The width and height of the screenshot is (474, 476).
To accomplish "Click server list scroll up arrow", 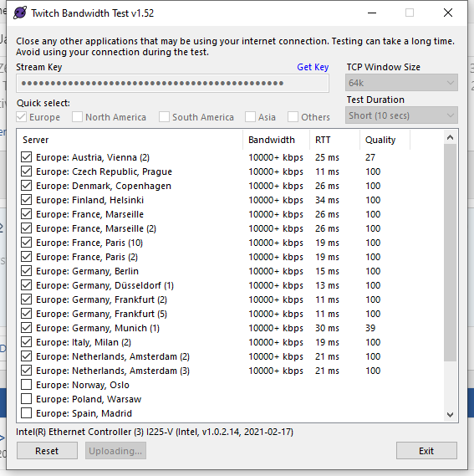I will pos(450,137).
